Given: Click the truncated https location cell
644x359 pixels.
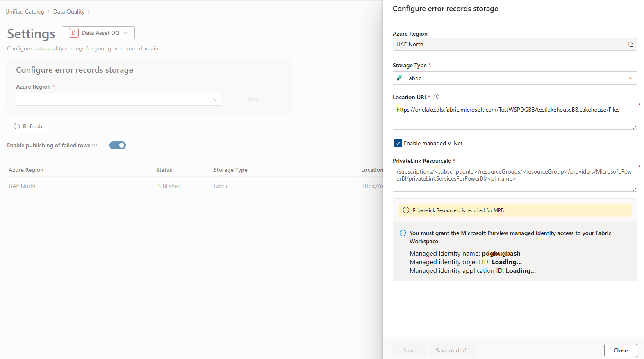Looking at the screenshot, I should [x=372, y=186].
